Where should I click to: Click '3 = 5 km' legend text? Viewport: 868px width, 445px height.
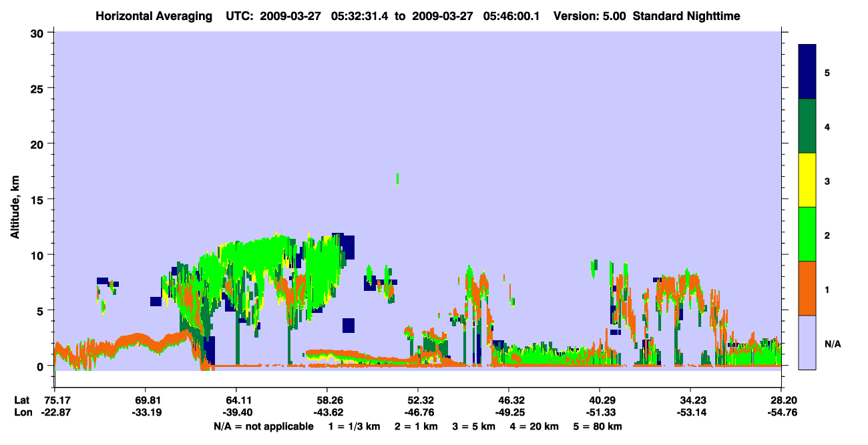point(473,426)
